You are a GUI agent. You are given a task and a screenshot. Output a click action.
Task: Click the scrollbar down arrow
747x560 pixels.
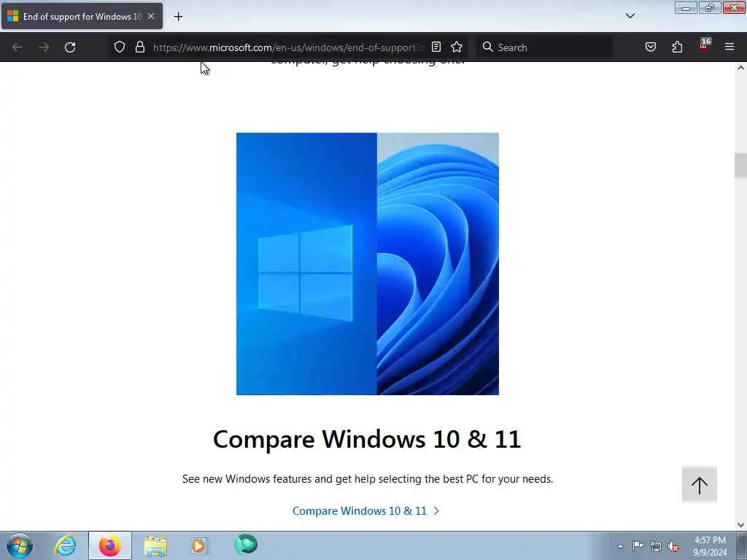[x=740, y=525]
